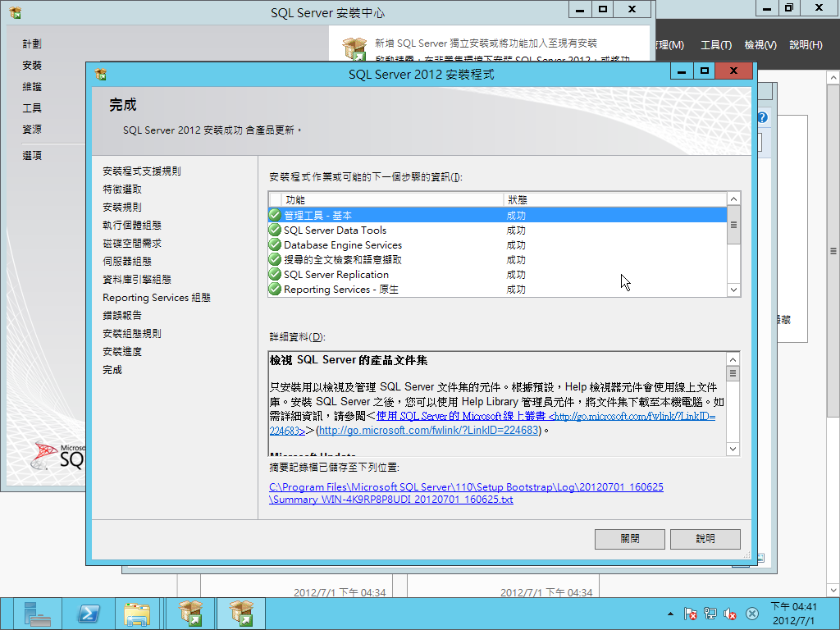
Task: Open 說明(H) menu in background window
Action: [x=806, y=45]
